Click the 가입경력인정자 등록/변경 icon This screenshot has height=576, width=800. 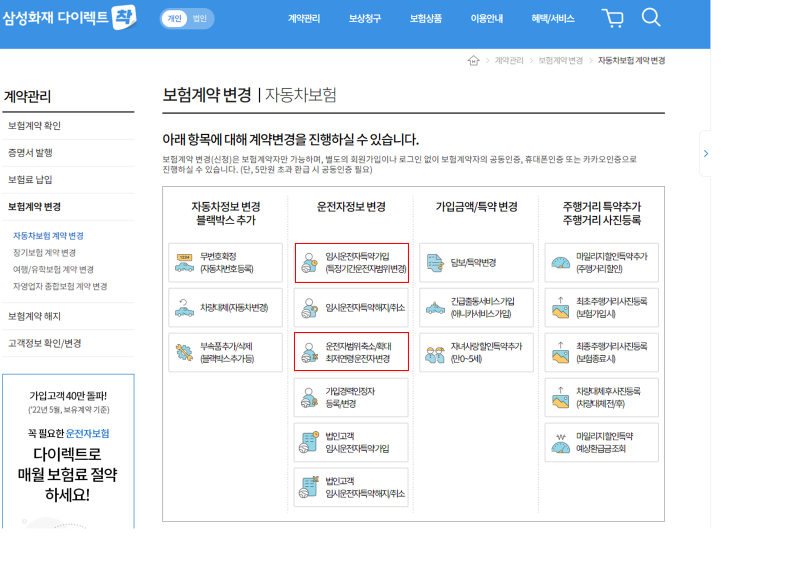pos(309,397)
